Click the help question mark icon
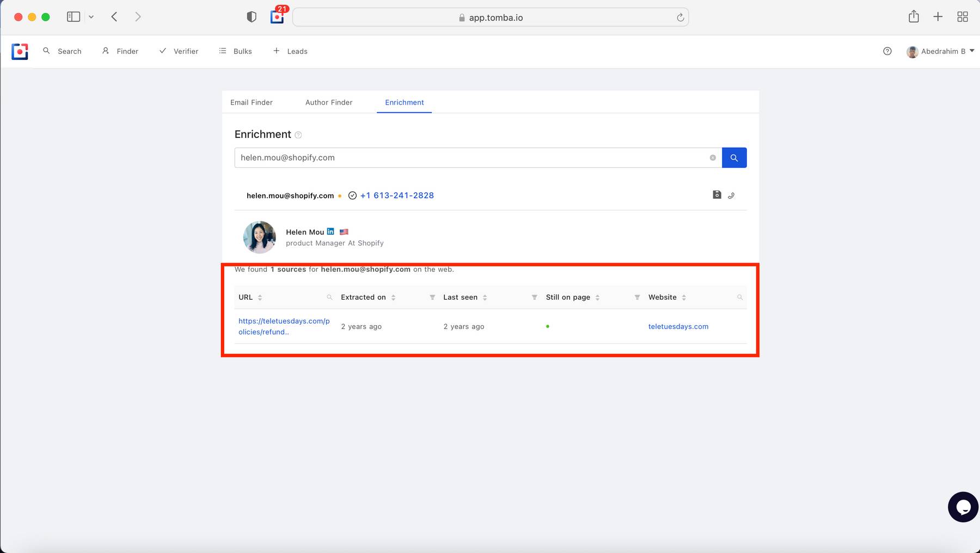Viewport: 980px width, 553px height. coord(887,51)
